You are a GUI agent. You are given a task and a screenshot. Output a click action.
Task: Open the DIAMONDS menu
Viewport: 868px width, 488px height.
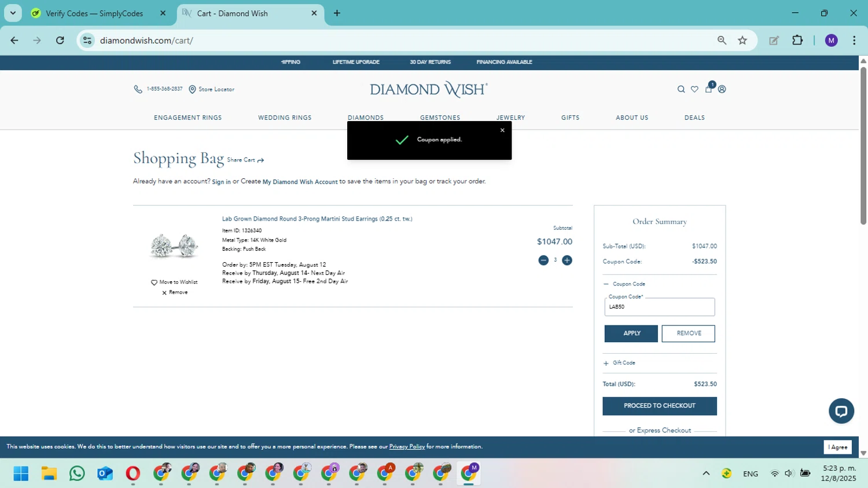point(366,118)
